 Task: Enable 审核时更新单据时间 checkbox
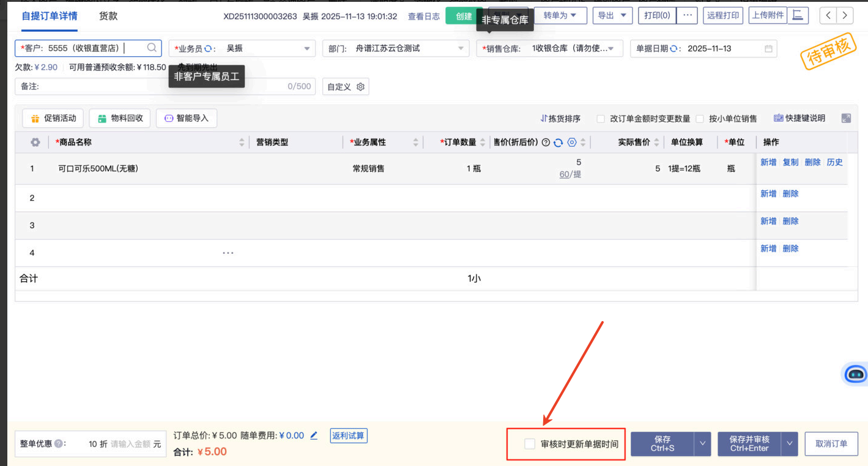click(x=530, y=444)
